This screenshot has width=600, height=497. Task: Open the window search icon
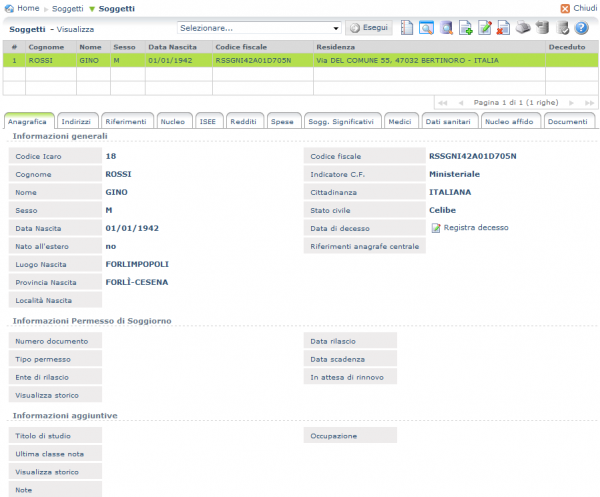coord(426,28)
